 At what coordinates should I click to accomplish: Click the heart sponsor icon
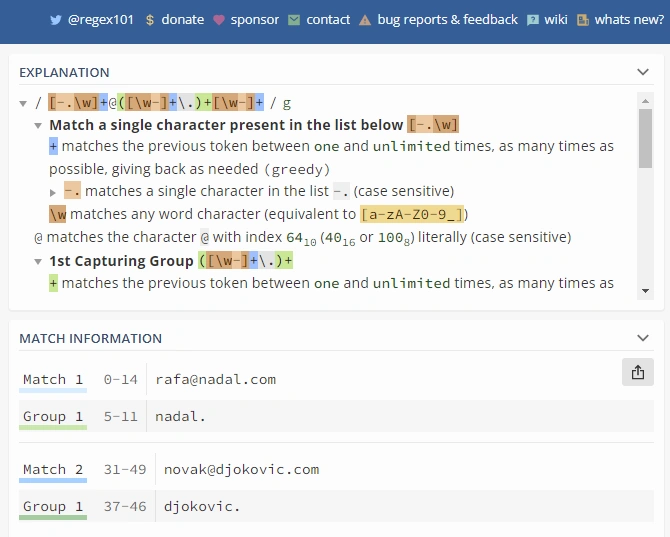pos(219,20)
